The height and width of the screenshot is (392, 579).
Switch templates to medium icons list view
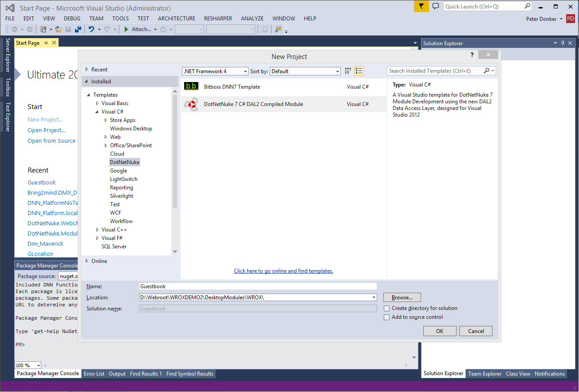pos(358,71)
